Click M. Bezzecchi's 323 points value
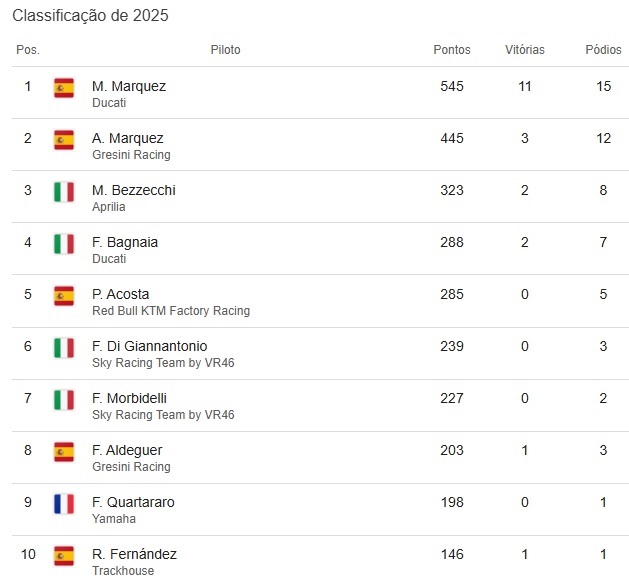Image resolution: width=629 pixels, height=581 pixels. (452, 190)
